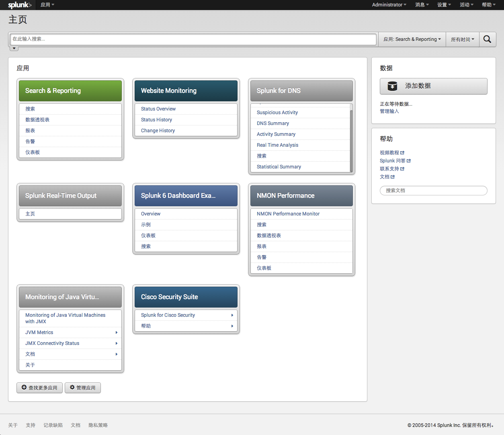This screenshot has height=435, width=504.
Task: Expand Splunk for Cisco Security submenu arrow
Action: 232,315
